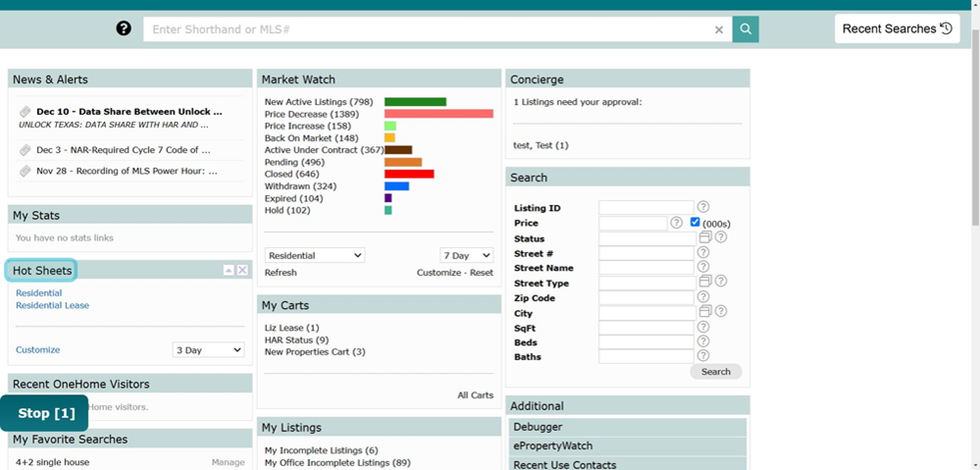
Task: Click the tag icon beside the Dec 3 news item
Action: (25, 150)
